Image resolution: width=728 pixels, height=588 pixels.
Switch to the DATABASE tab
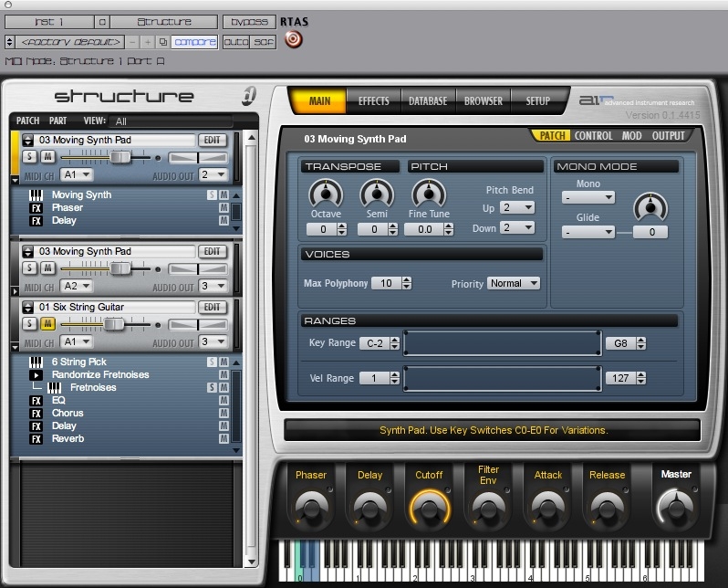point(428,100)
